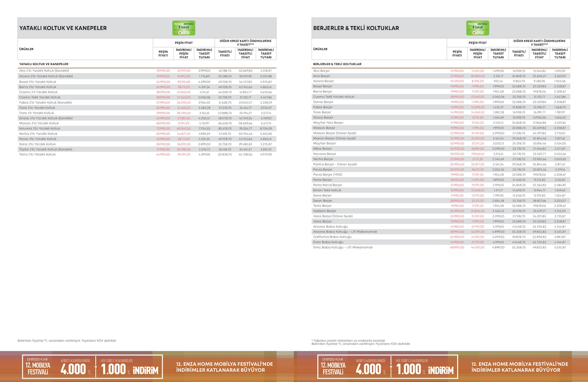
Task: Select the "Dante Berjer" row name
Action: click(x=323, y=102)
